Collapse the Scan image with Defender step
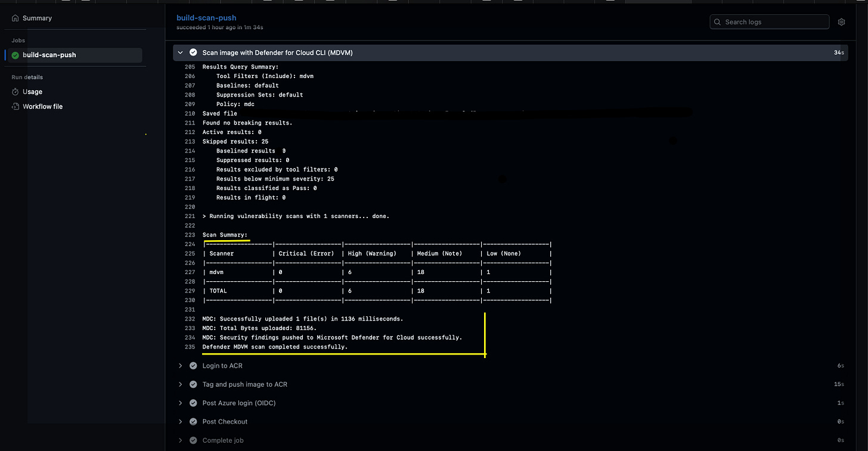This screenshot has height=451, width=868. tap(180, 52)
